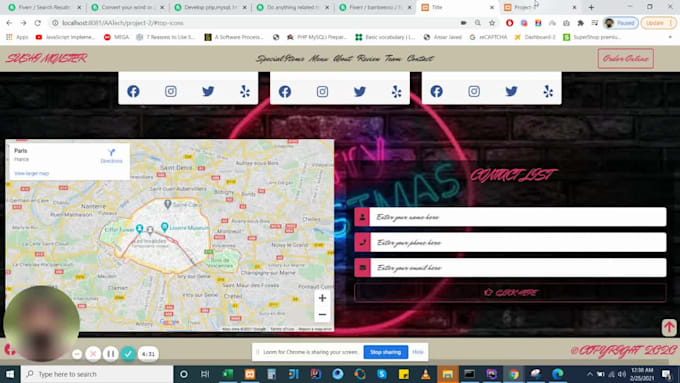Focus the email input field
The image size is (680, 383).
click(x=518, y=268)
